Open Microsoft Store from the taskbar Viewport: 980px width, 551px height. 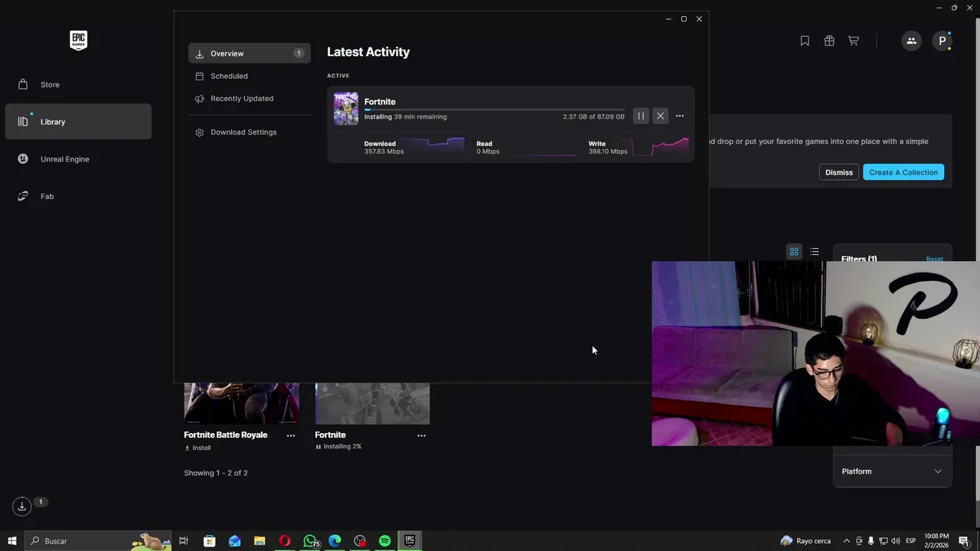click(209, 541)
